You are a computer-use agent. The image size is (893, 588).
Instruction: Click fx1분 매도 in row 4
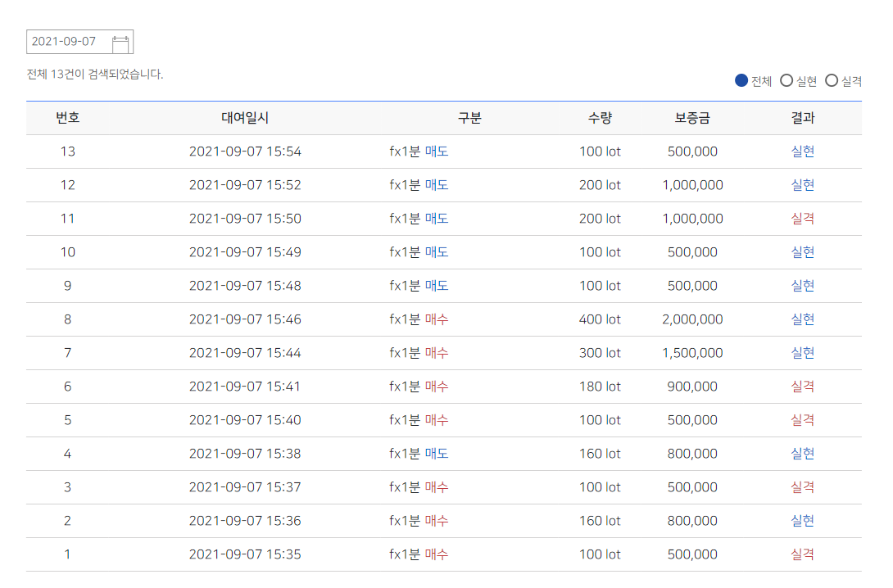coord(419,454)
